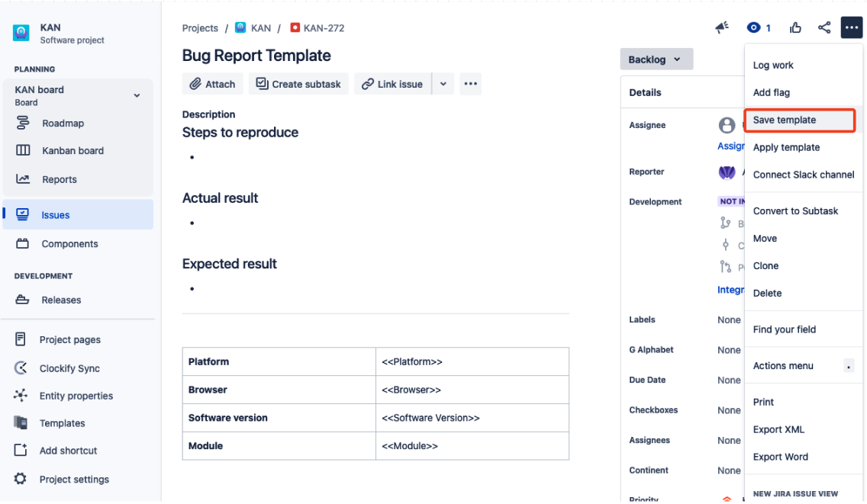Image resolution: width=867 pixels, height=504 pixels.
Task: Expand the Link issue dropdown arrow
Action: 443,84
